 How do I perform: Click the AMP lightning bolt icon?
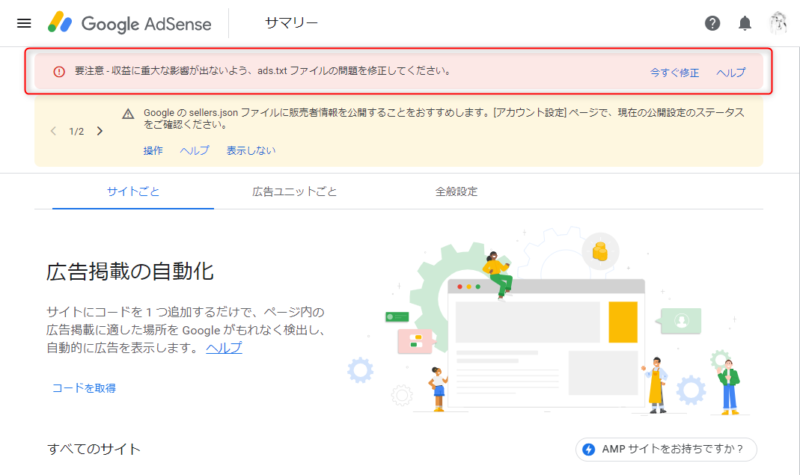(589, 449)
